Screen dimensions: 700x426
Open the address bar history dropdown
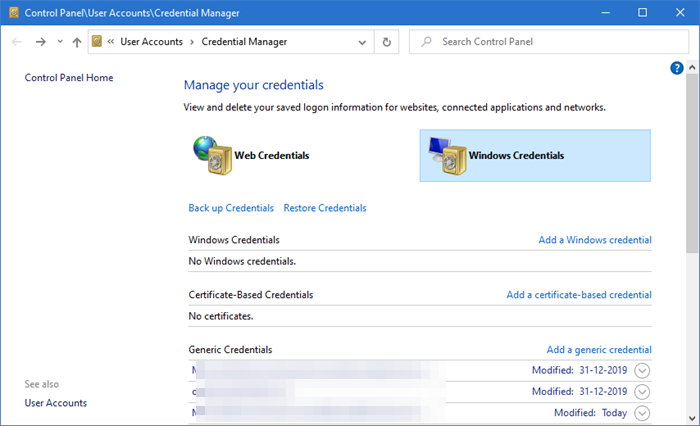[x=364, y=42]
